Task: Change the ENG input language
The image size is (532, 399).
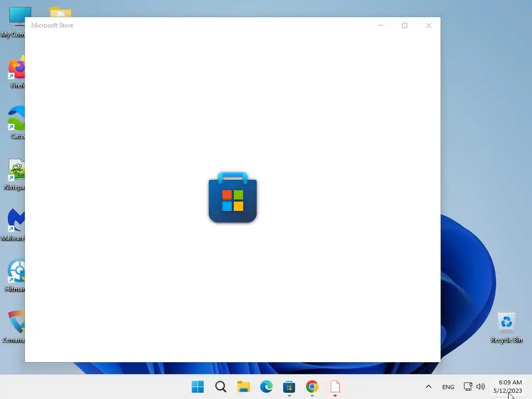Action: click(x=448, y=387)
